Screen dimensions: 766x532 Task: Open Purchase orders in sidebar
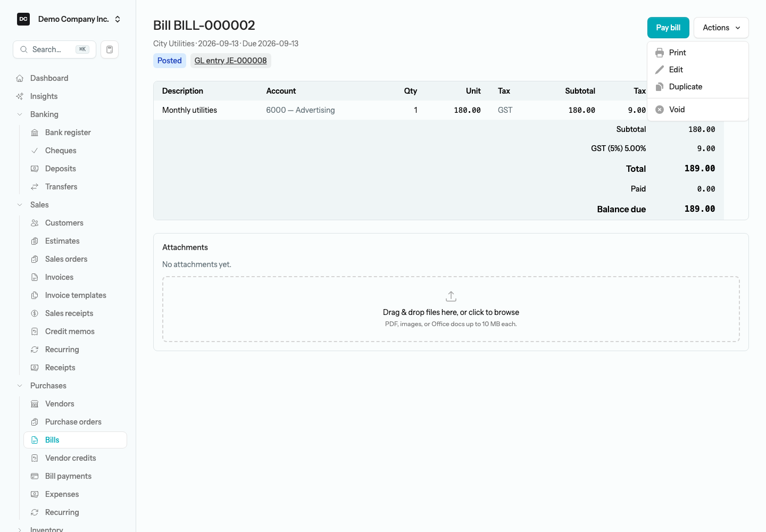click(75, 422)
